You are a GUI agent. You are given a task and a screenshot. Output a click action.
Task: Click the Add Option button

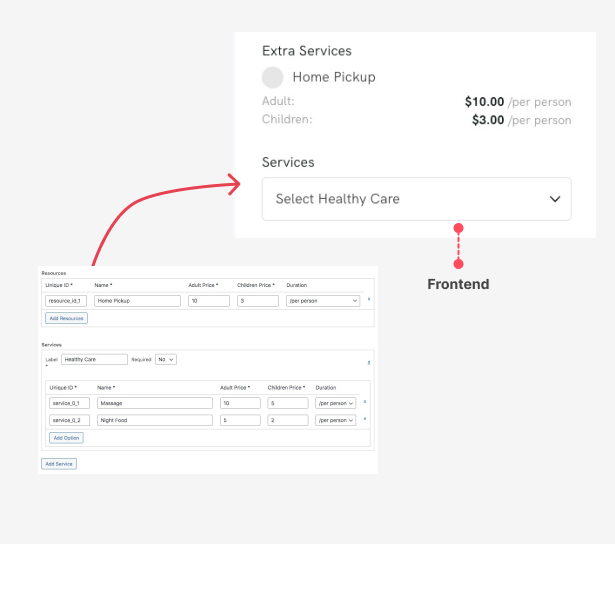pyautogui.click(x=66, y=438)
